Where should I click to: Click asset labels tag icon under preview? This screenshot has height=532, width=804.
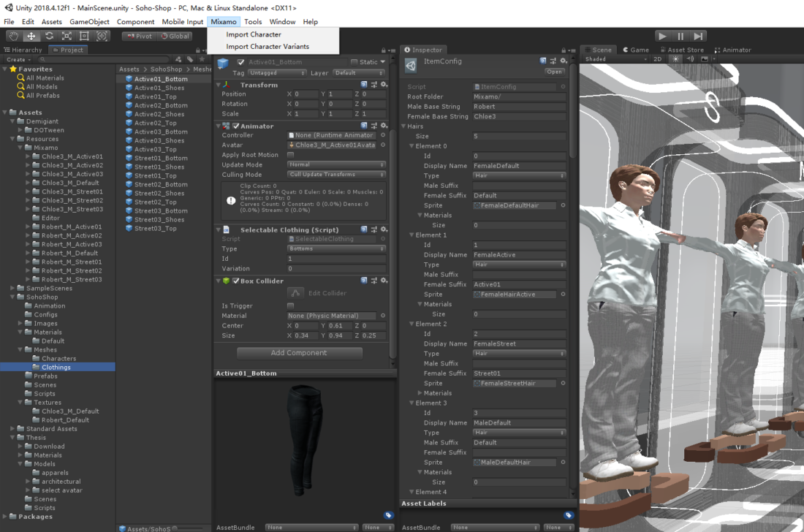388,515
